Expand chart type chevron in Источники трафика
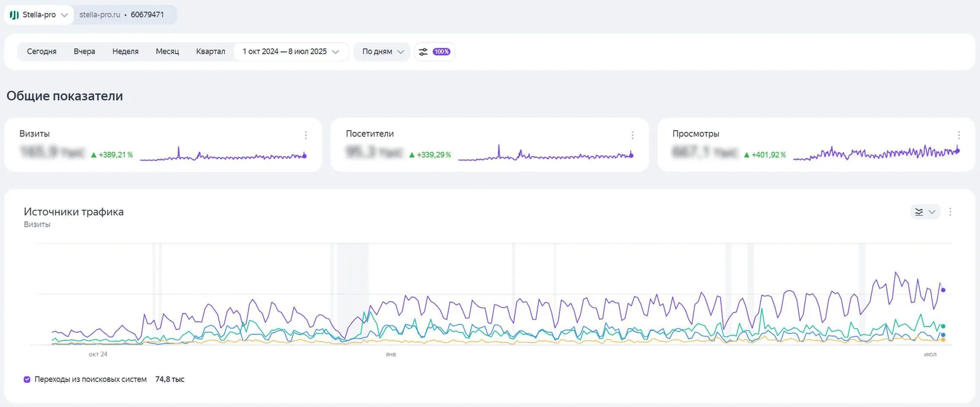The image size is (980, 407). [932, 212]
